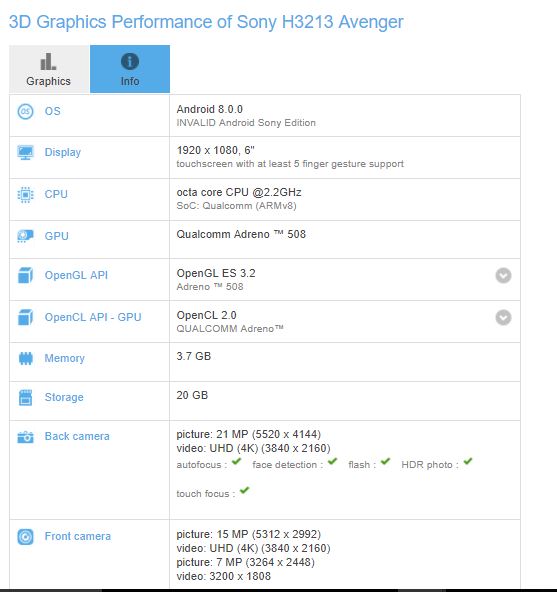Click back camera video UHD (4K) line
This screenshot has height=592, width=557.
(253, 449)
